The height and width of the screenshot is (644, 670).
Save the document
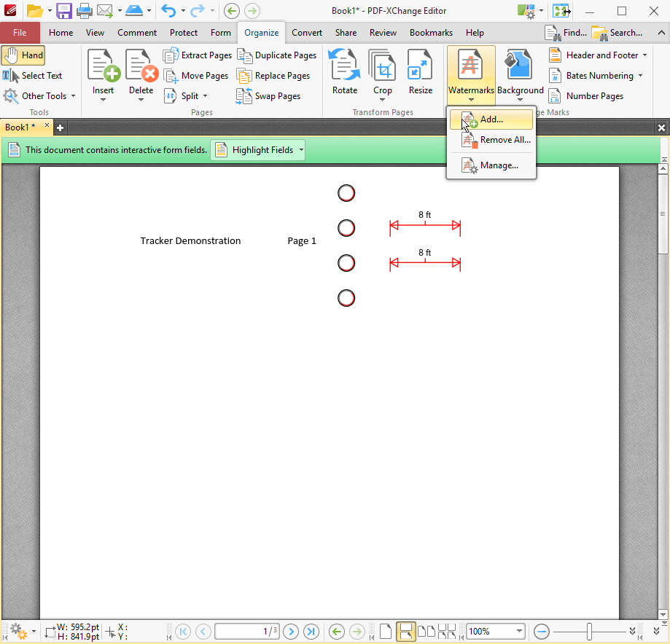pos(64,10)
